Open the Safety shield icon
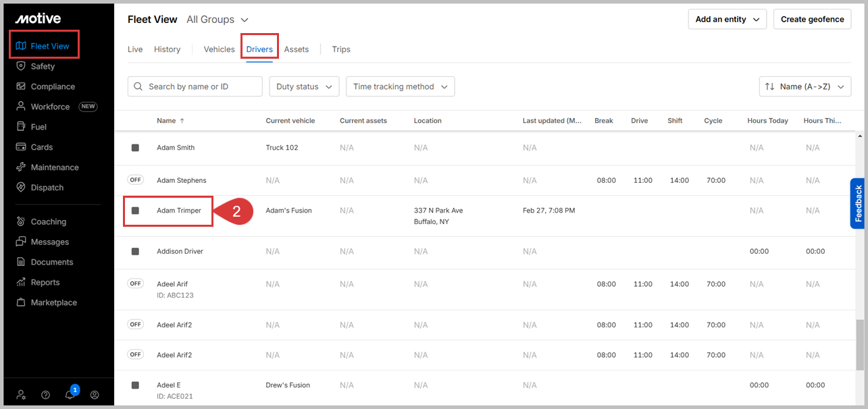The width and height of the screenshot is (868, 409). tap(21, 66)
